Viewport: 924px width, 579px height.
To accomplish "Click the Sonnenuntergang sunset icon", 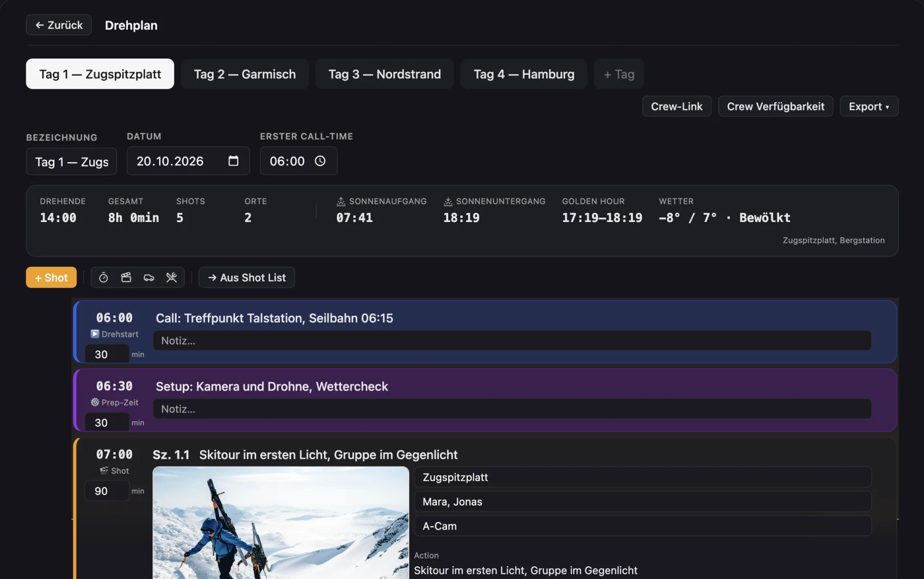I will (448, 201).
